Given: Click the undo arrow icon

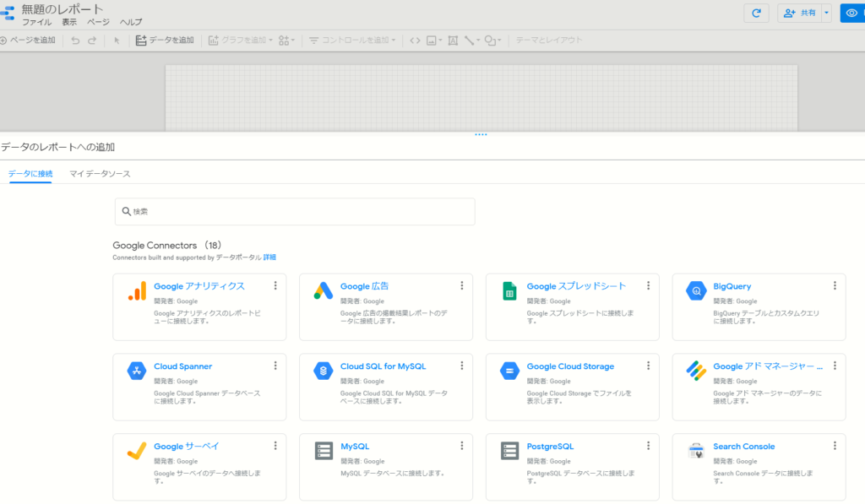Looking at the screenshot, I should 75,41.
